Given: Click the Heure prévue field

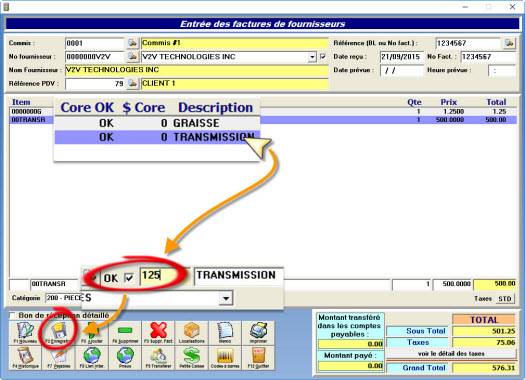Looking at the screenshot, I should [x=502, y=70].
